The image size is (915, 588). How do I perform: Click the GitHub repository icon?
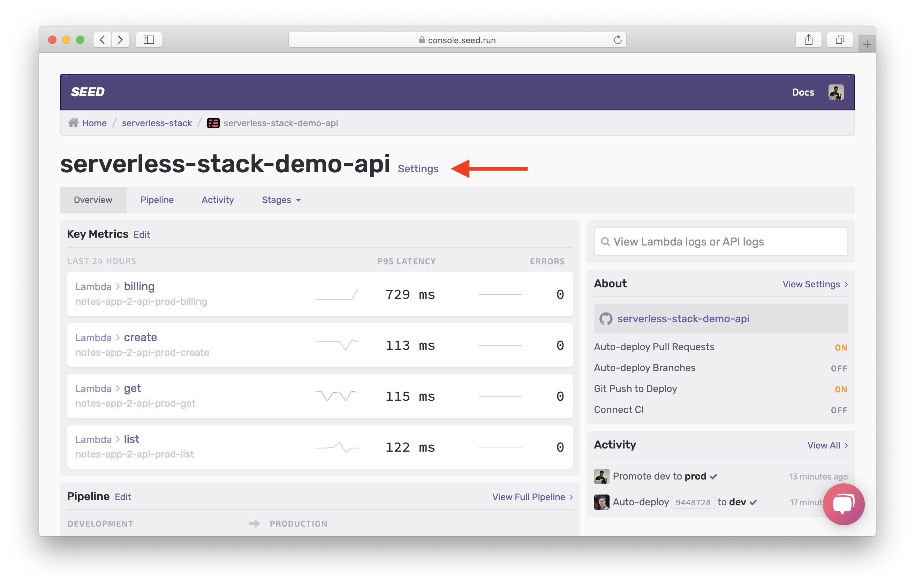click(x=606, y=319)
